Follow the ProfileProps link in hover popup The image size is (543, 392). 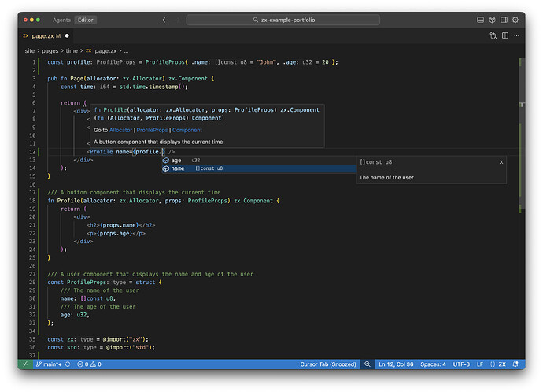153,130
